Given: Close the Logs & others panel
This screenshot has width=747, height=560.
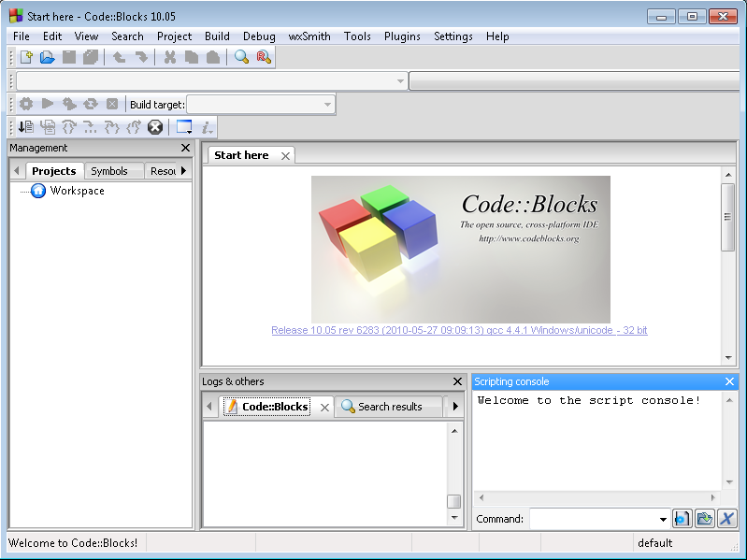Looking at the screenshot, I should tap(457, 381).
